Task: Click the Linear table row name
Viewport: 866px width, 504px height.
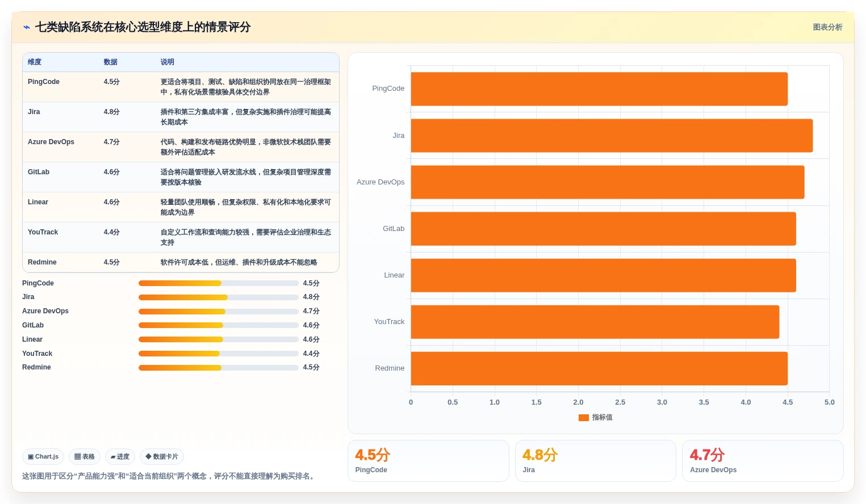Action: [x=38, y=202]
